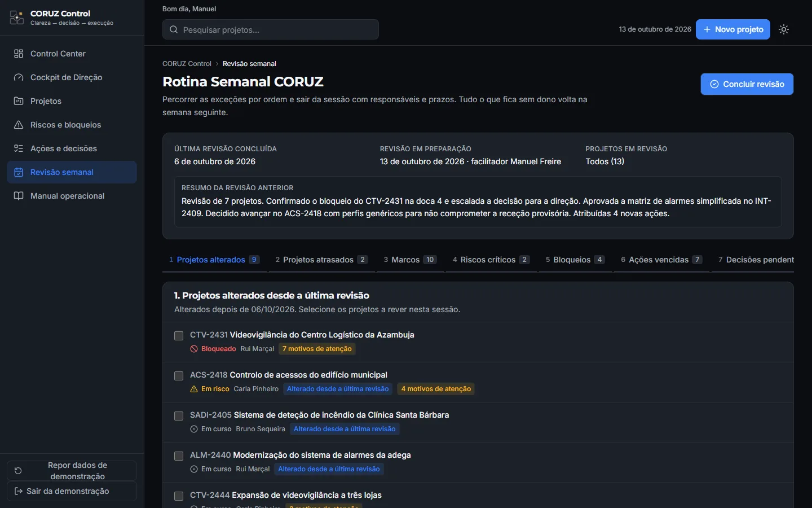
Task: Click Sair da demonstração button
Action: (x=72, y=491)
